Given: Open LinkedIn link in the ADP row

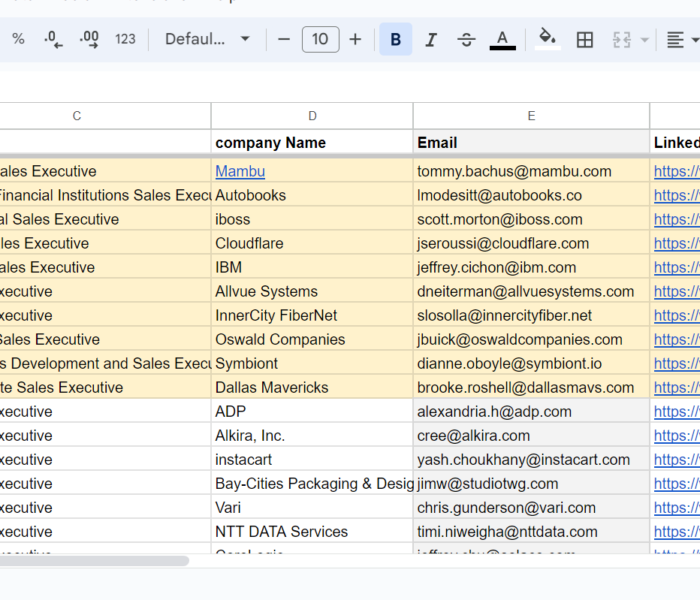Looking at the screenshot, I should 677,412.
